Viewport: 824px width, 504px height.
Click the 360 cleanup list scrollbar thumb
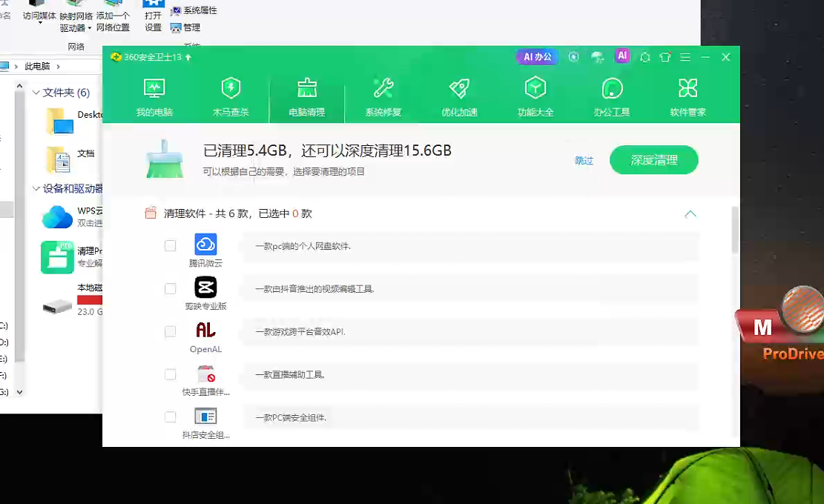[x=735, y=230]
